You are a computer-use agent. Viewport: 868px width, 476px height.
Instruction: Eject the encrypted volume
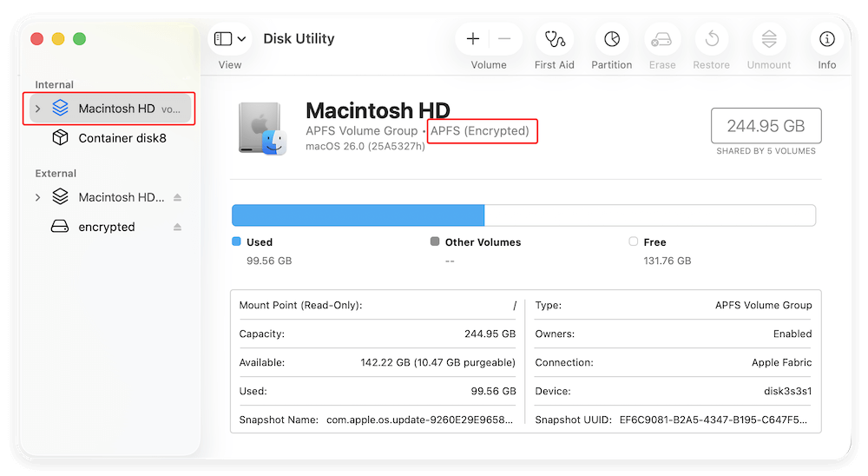click(x=177, y=227)
